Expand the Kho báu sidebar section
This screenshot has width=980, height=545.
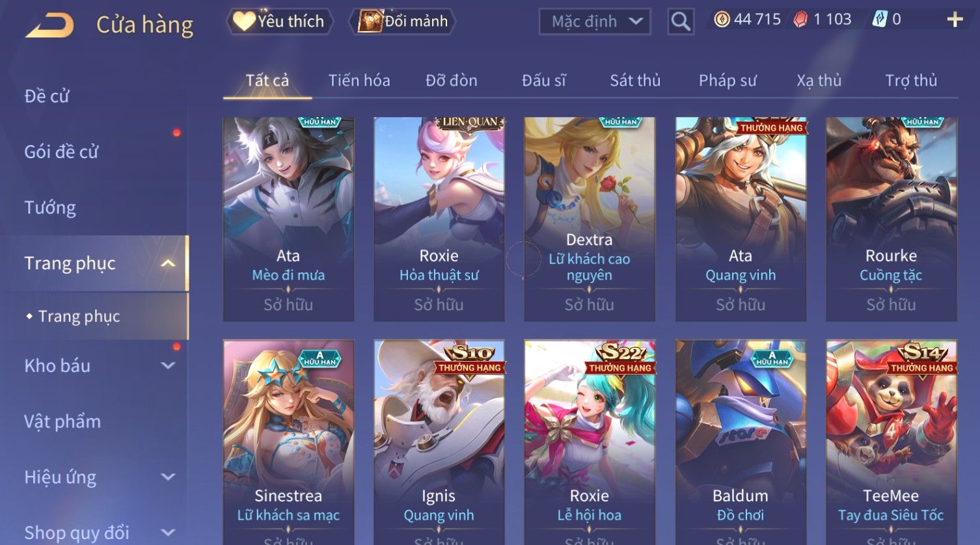[168, 366]
